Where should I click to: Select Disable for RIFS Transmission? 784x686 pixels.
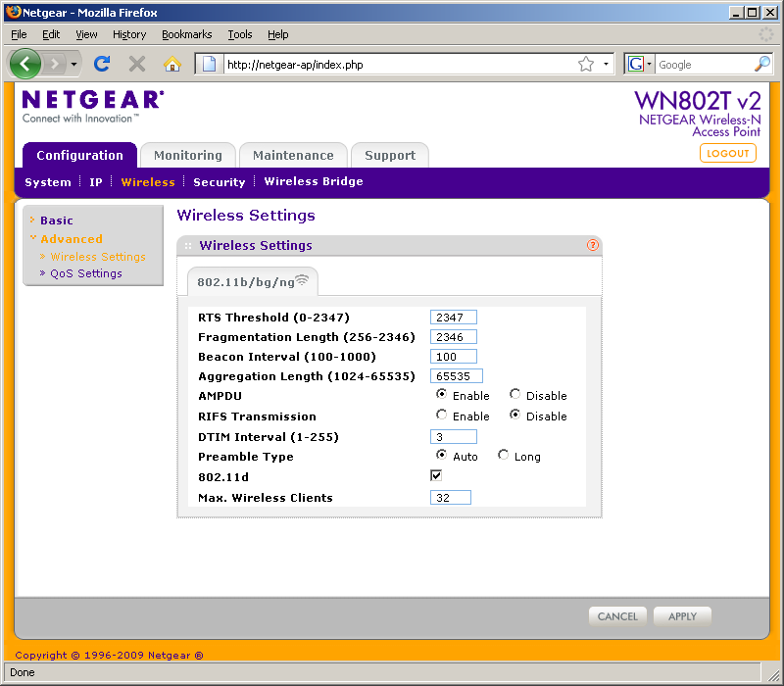[x=514, y=415]
